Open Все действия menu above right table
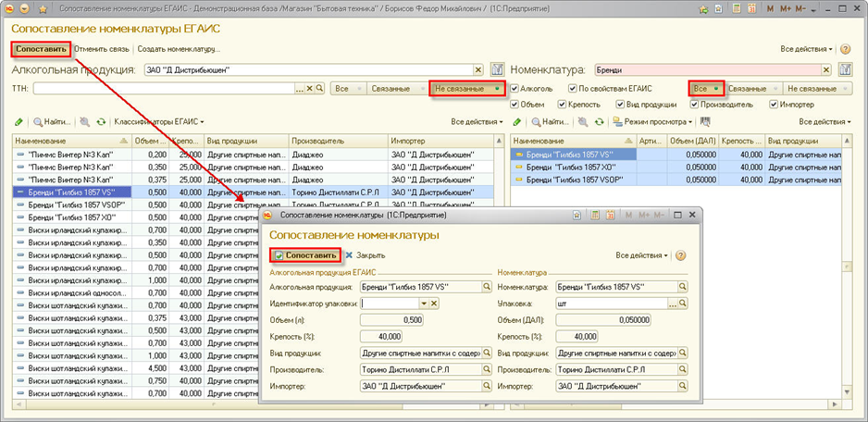 [x=825, y=122]
